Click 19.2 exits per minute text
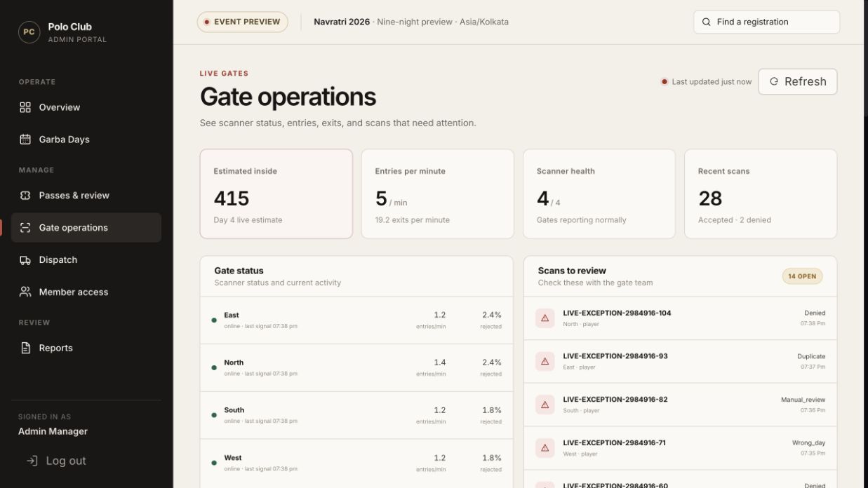The width and height of the screenshot is (868, 488). tap(412, 220)
